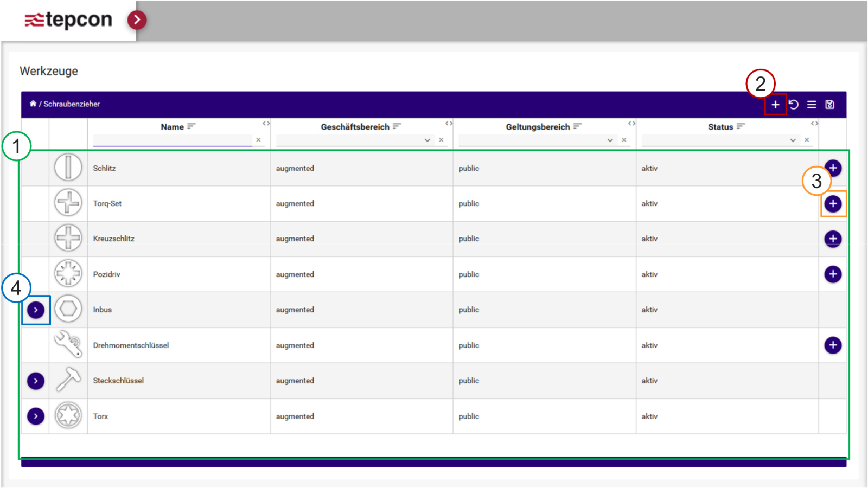This screenshot has height=488, width=868.
Task: Click the reset/undo icon in table header
Action: [794, 105]
